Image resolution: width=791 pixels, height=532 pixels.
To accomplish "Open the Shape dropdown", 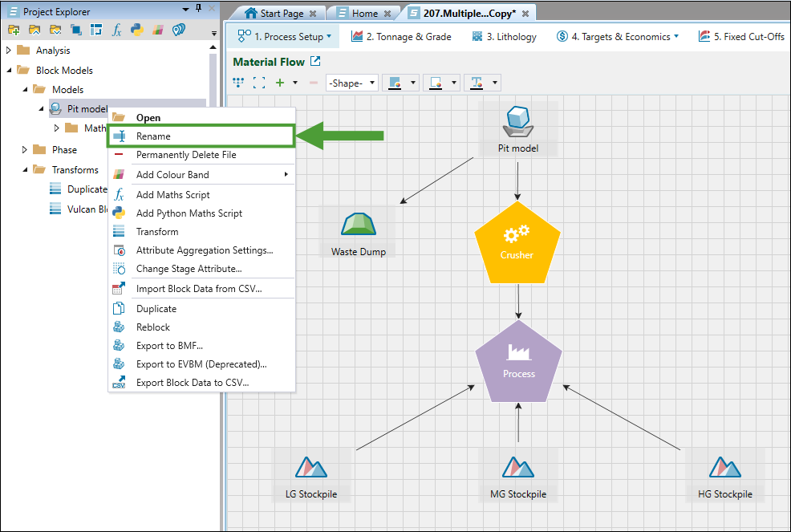I will tap(351, 83).
